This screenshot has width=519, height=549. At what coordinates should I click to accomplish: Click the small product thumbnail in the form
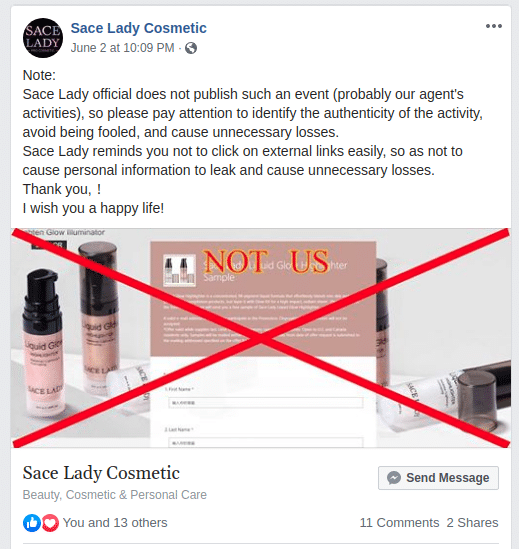(179, 271)
